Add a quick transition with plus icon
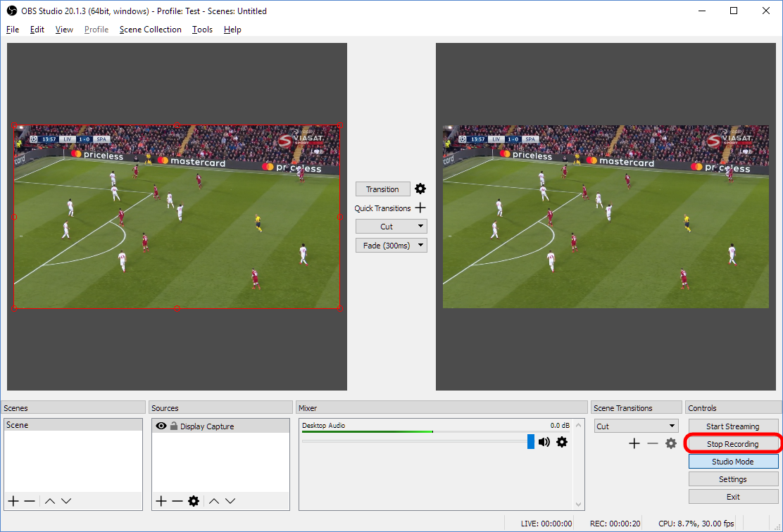Viewport: 783px width, 532px height. coord(420,208)
